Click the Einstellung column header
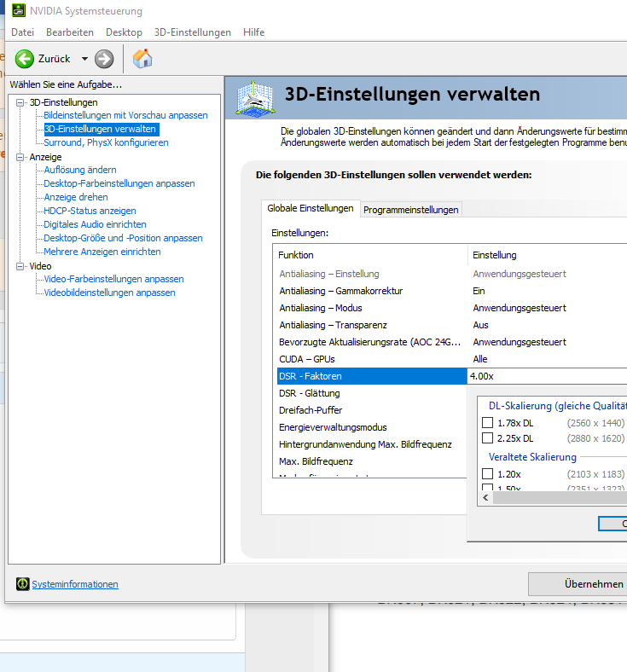This screenshot has height=672, width=627. (x=548, y=255)
